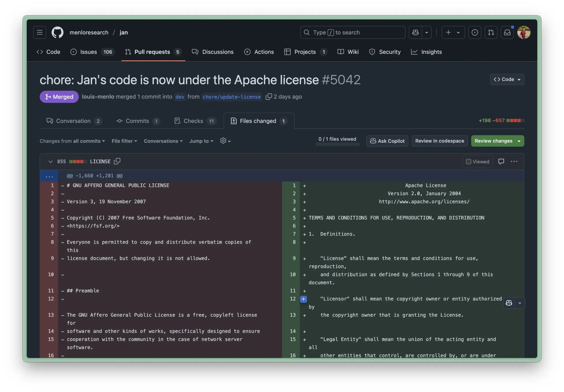Click the LICENSE file diffstat blocks beside 855
Image resolution: width=564 pixels, height=392 pixels.
click(x=78, y=162)
